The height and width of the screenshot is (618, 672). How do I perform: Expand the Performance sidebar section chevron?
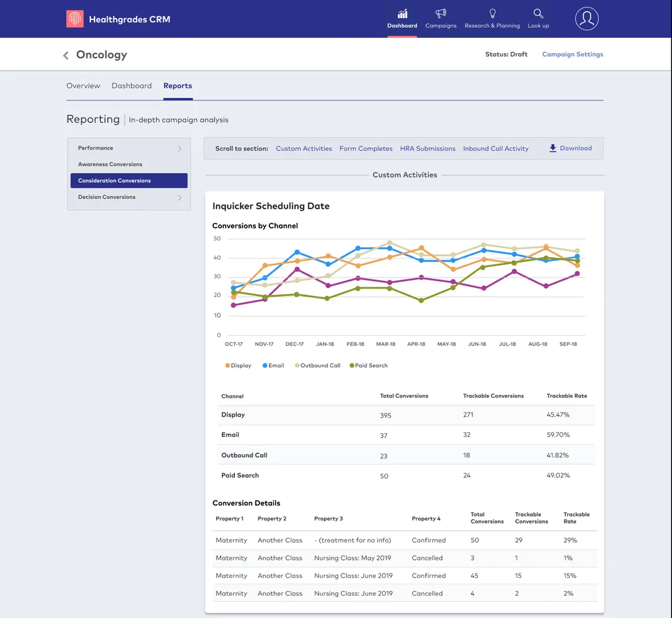(179, 149)
